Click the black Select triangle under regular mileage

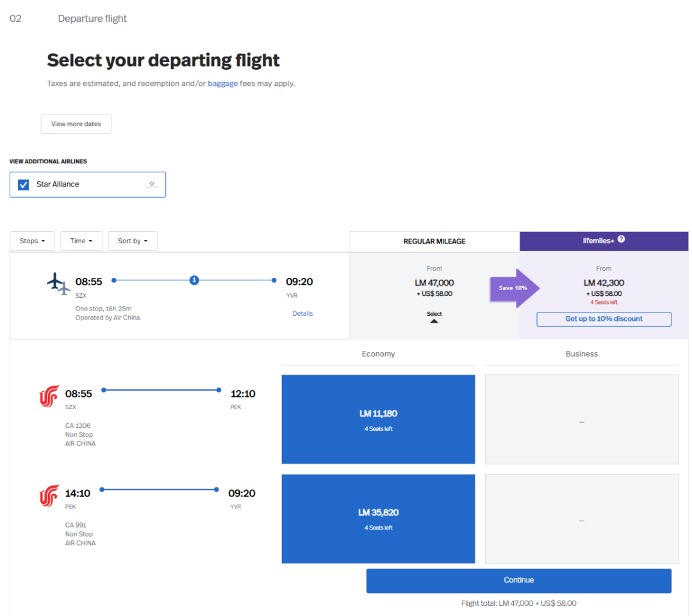[x=434, y=321]
